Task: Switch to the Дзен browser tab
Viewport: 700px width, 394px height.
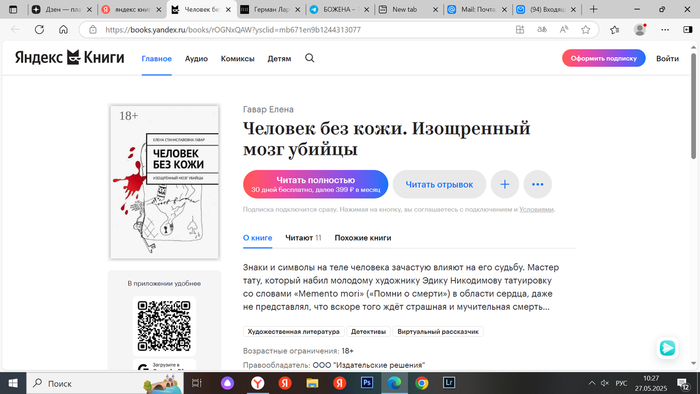Action: [61, 9]
